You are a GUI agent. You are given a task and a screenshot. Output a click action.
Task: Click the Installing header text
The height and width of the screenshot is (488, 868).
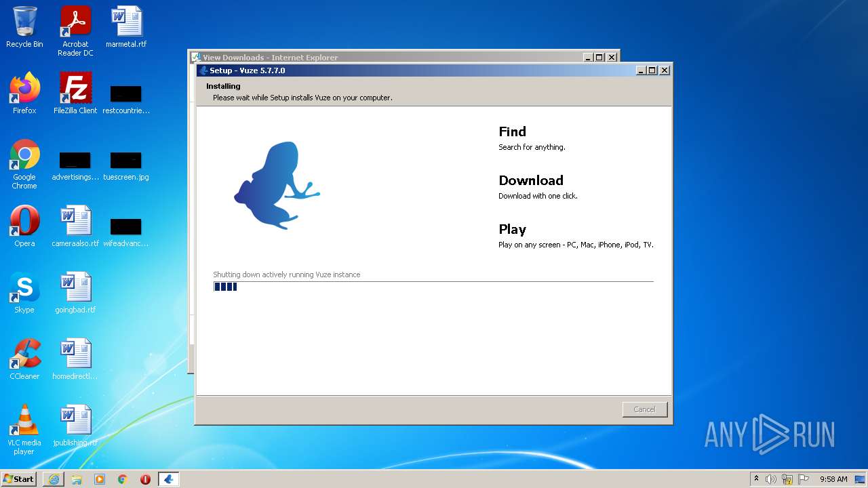point(223,86)
